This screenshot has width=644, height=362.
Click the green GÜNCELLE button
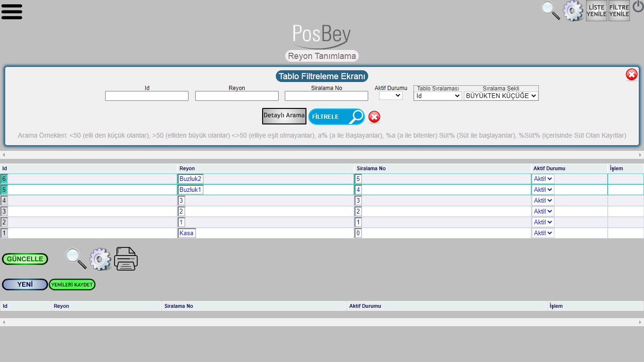click(x=25, y=259)
